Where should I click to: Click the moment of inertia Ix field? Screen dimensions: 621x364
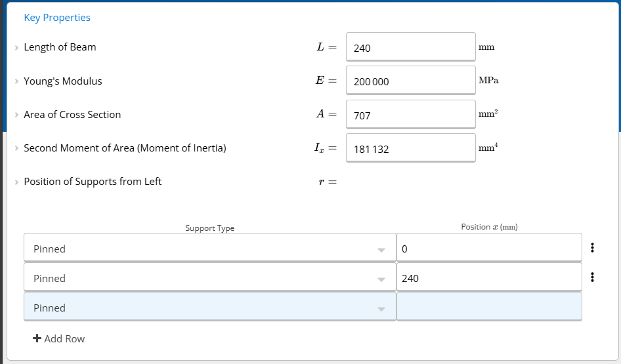411,148
